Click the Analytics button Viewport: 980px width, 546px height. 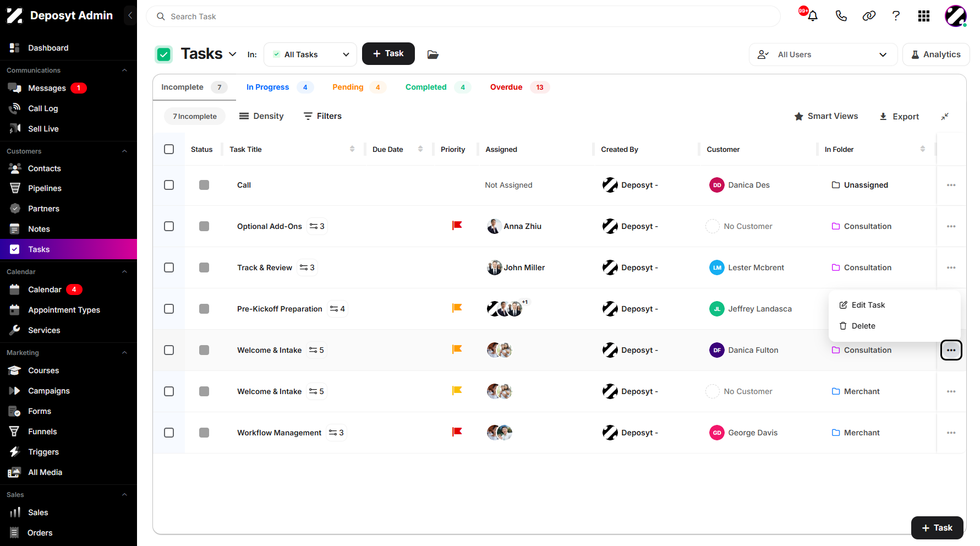936,54
